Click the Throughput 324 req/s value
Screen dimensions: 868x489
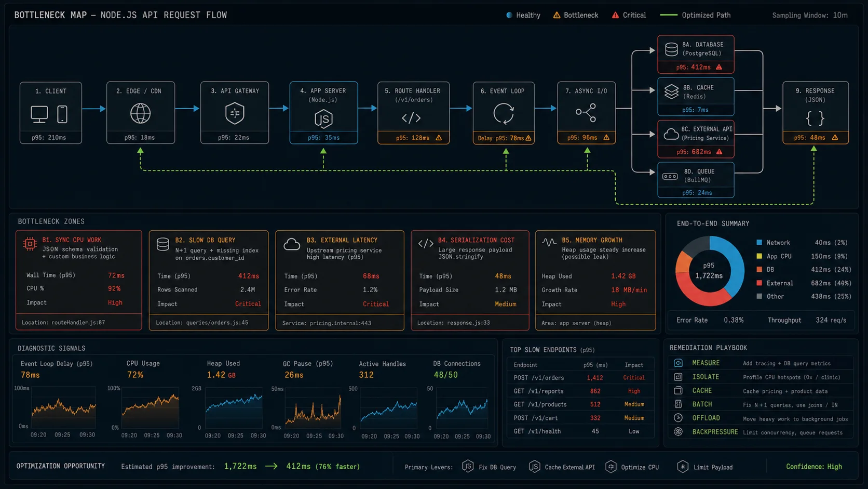(831, 320)
